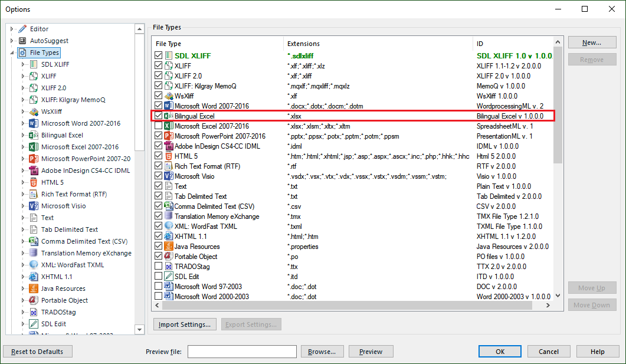This screenshot has width=626, height=364.
Task: Select XML: WordFast TXML in the tree
Action: coord(73,265)
